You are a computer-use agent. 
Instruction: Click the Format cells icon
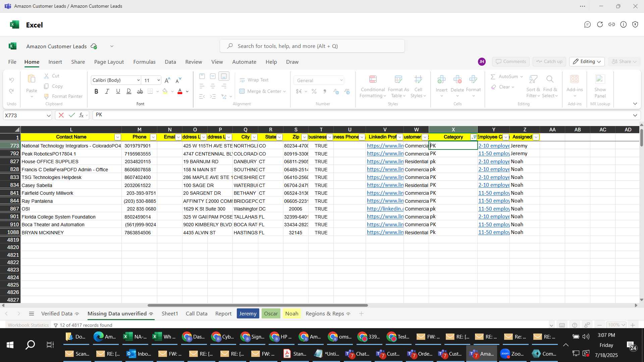tap(473, 79)
